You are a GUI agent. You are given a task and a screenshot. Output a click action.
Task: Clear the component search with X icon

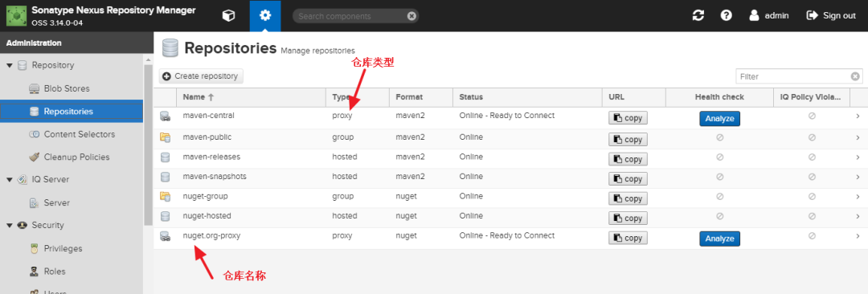tap(411, 16)
